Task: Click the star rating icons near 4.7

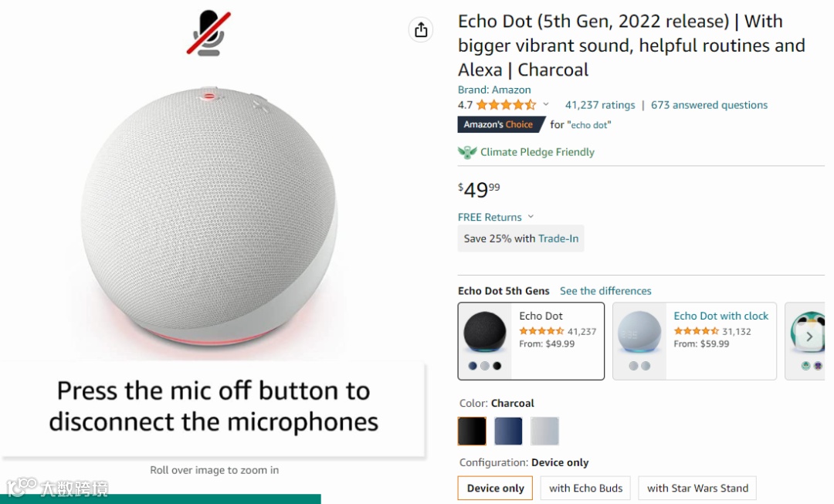Action: [x=506, y=105]
